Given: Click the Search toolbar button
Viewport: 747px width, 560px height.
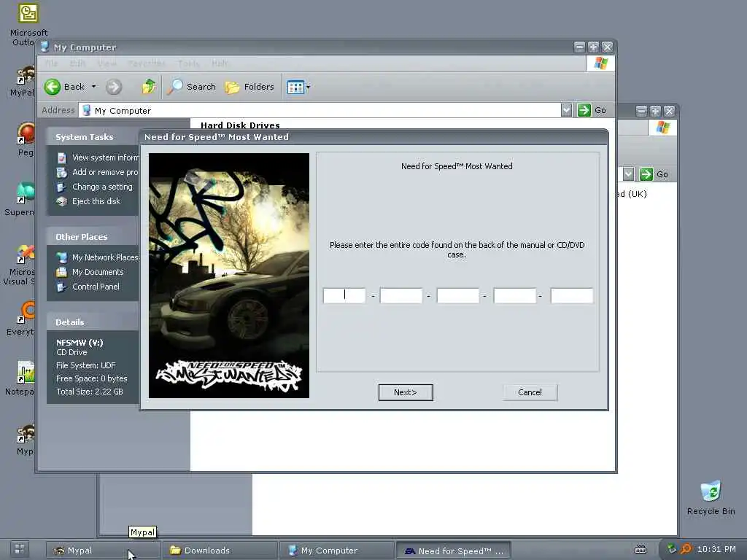Looking at the screenshot, I should pyautogui.click(x=192, y=87).
